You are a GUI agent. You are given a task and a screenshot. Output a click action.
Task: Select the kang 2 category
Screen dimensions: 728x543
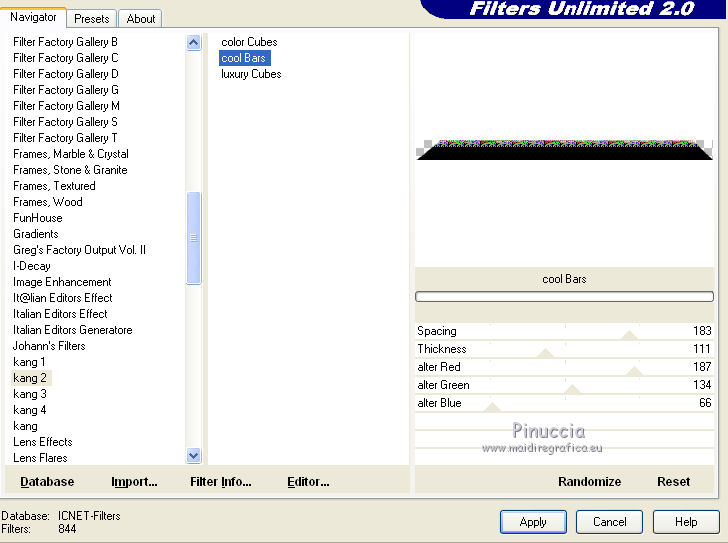[30, 378]
